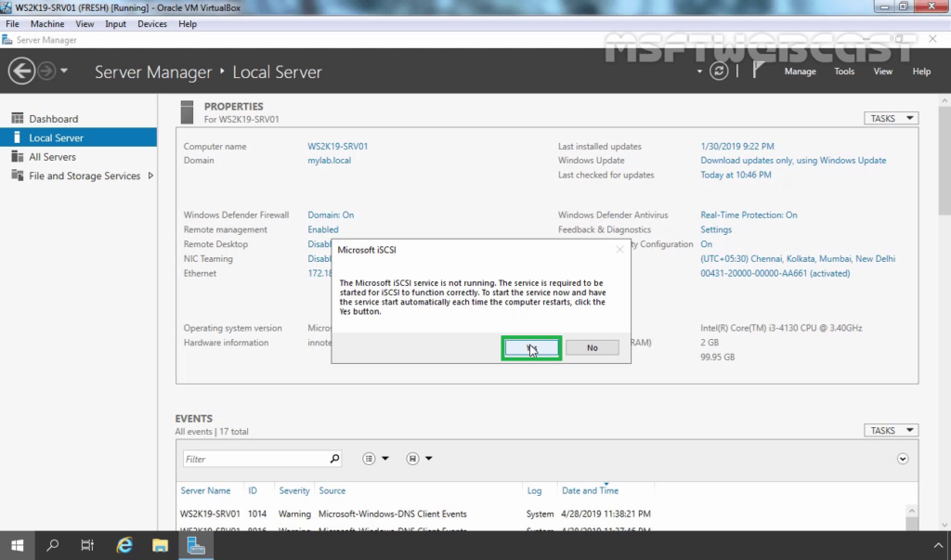Open the Properties TASKS dropdown
Image resolution: width=951 pixels, height=560 pixels.
tap(891, 118)
